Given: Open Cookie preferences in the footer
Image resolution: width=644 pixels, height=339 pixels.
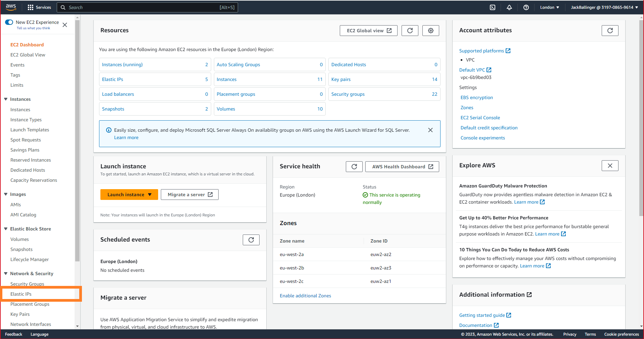Looking at the screenshot, I should (622, 334).
